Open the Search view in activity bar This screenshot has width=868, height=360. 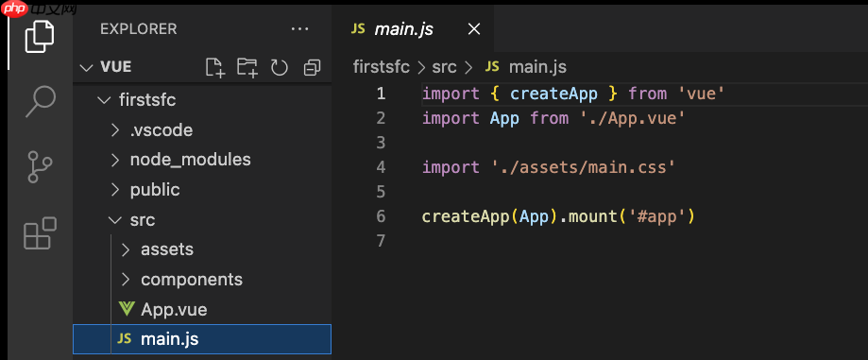[41, 101]
